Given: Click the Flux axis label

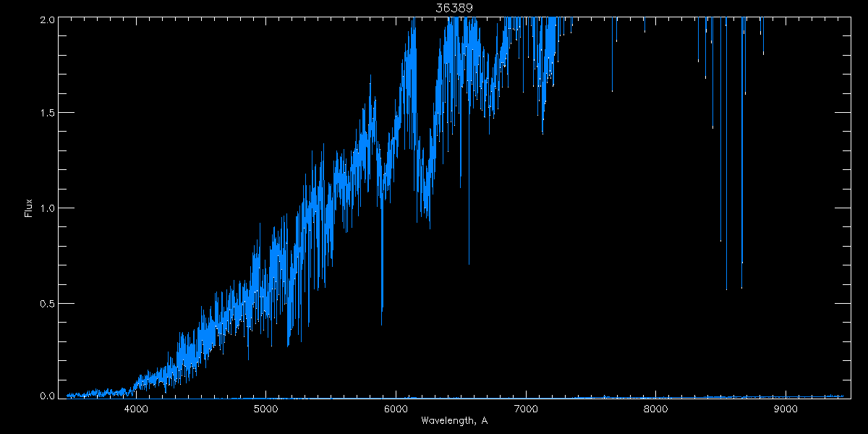Looking at the screenshot, I should [29, 208].
